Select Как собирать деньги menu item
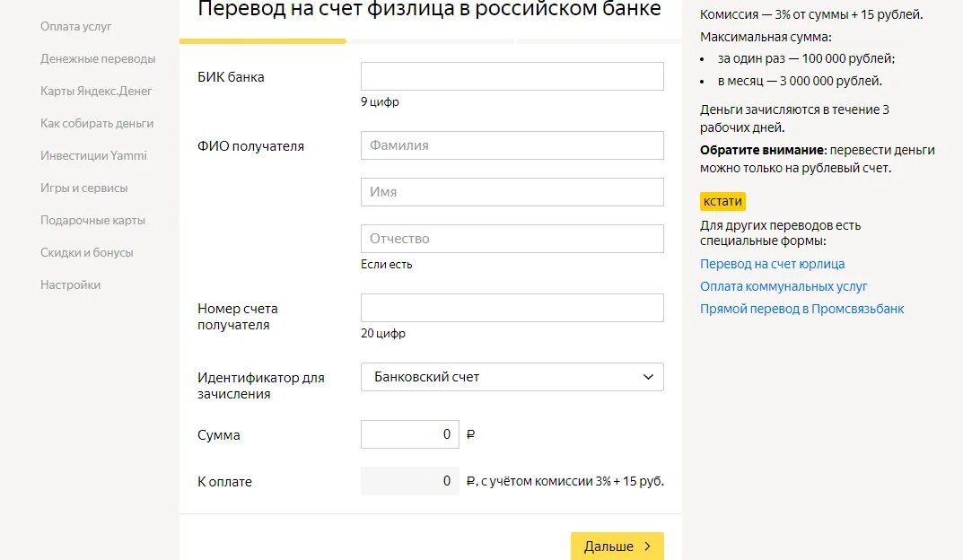The width and height of the screenshot is (963, 560). (x=97, y=124)
